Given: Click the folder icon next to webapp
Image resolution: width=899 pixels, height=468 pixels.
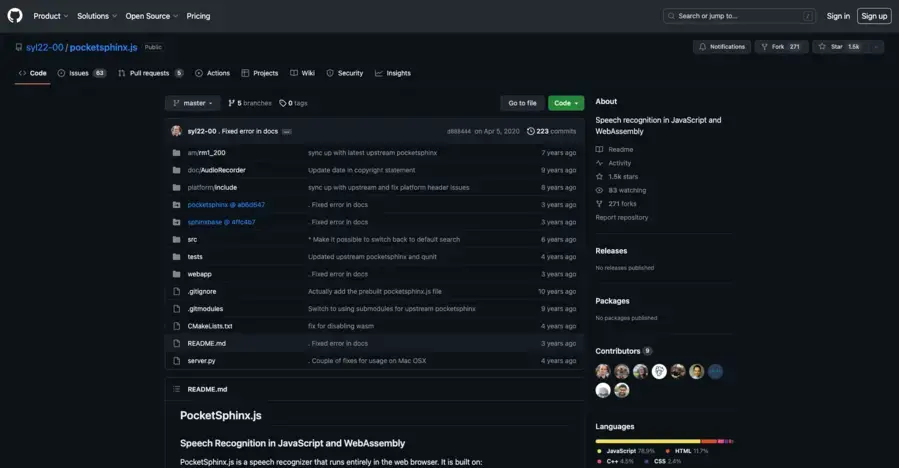Looking at the screenshot, I should point(177,274).
